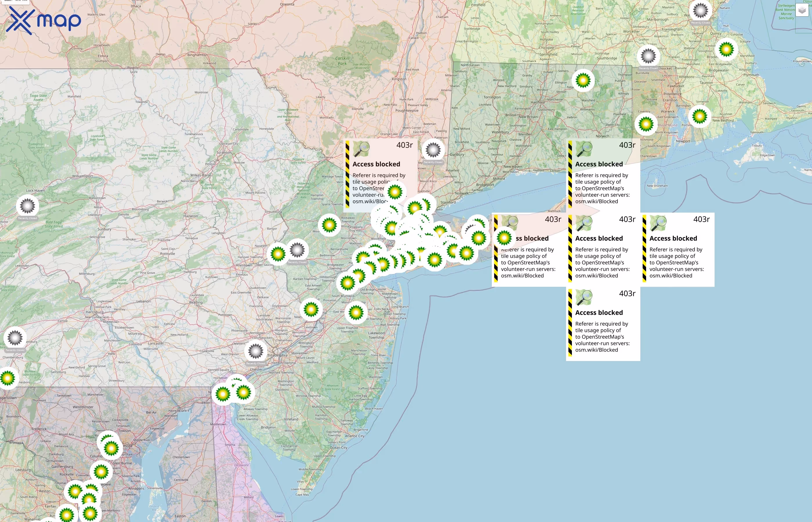Click the Williamsport city label
812x522 pixels.
[x=82, y=176]
